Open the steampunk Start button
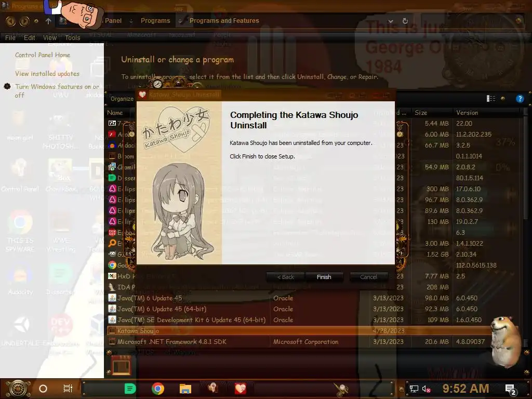532x399 pixels. pos(18,389)
